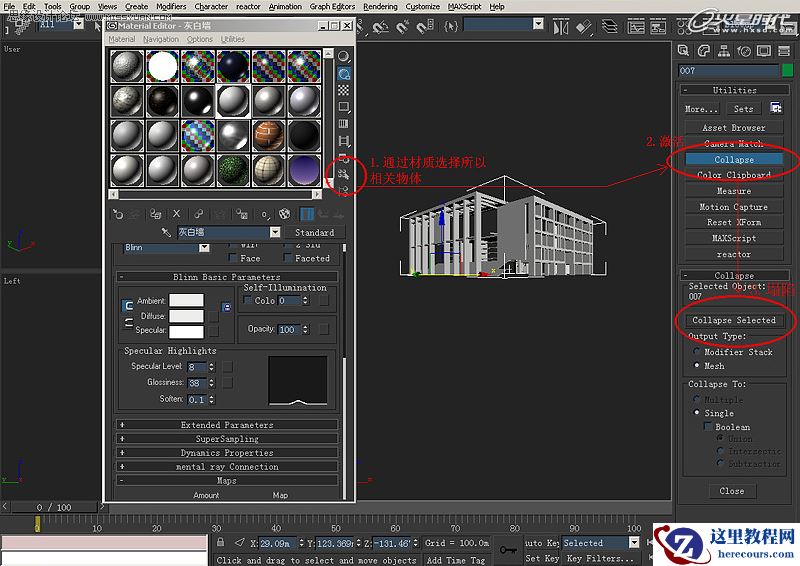The height and width of the screenshot is (566, 800).
Task: Open the Rendering menu in the menu bar
Action: click(380, 6)
